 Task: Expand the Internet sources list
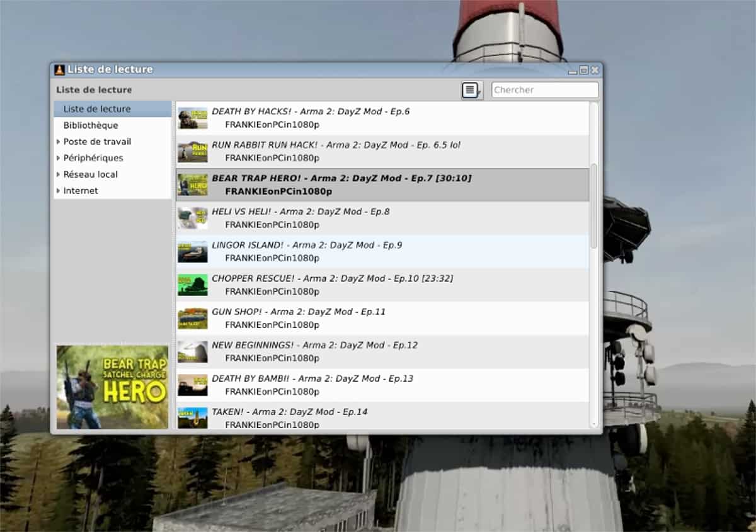coord(59,191)
